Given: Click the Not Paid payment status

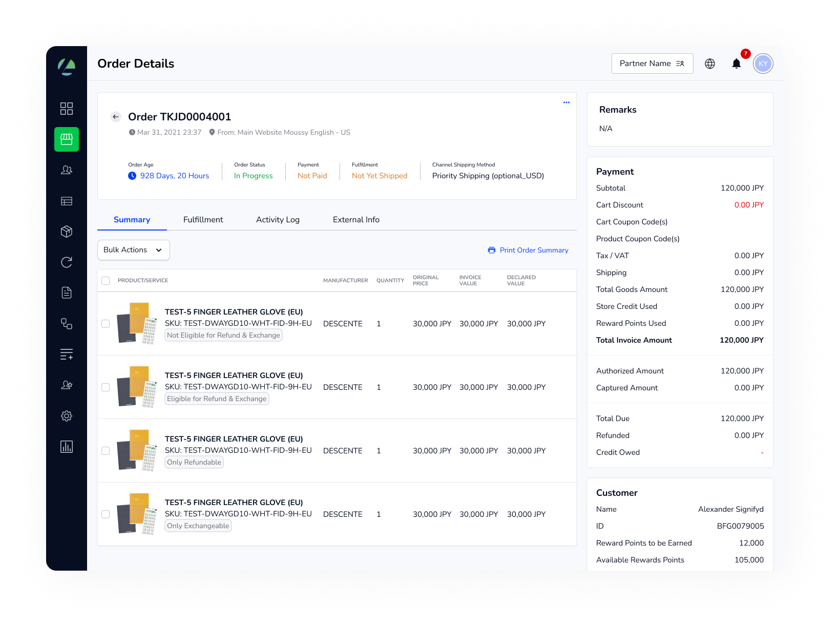Looking at the screenshot, I should coord(312,176).
